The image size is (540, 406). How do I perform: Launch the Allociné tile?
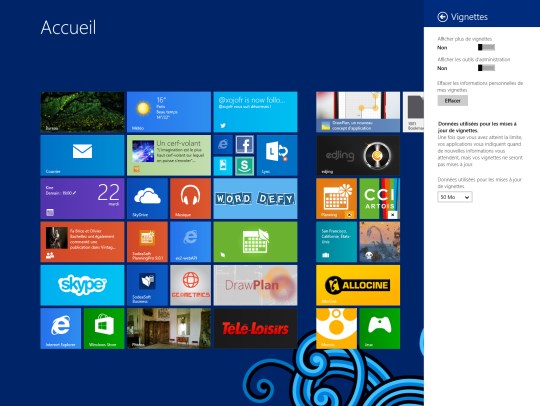click(x=358, y=285)
